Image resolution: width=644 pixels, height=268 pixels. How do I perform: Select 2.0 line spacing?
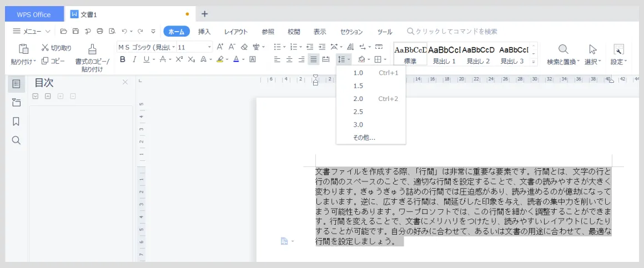(371, 99)
